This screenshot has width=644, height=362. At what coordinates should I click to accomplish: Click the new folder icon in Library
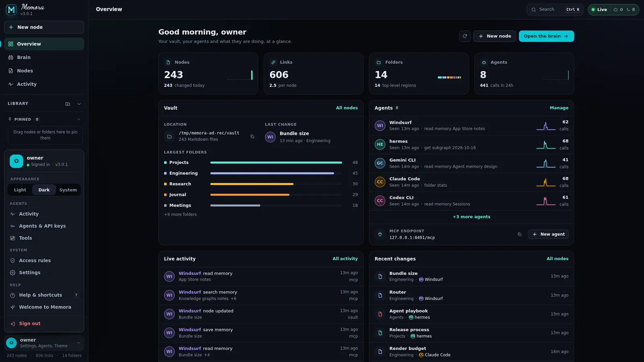(68, 104)
